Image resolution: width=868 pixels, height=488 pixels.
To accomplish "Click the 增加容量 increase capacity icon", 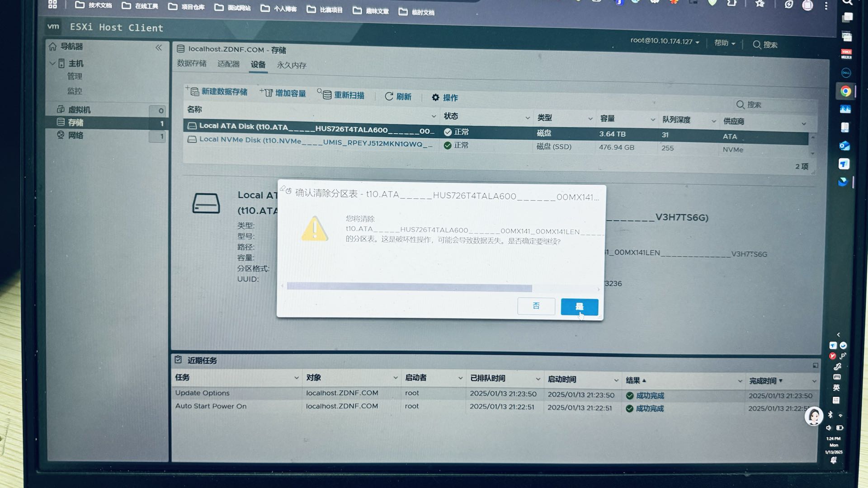I will 267,93.
